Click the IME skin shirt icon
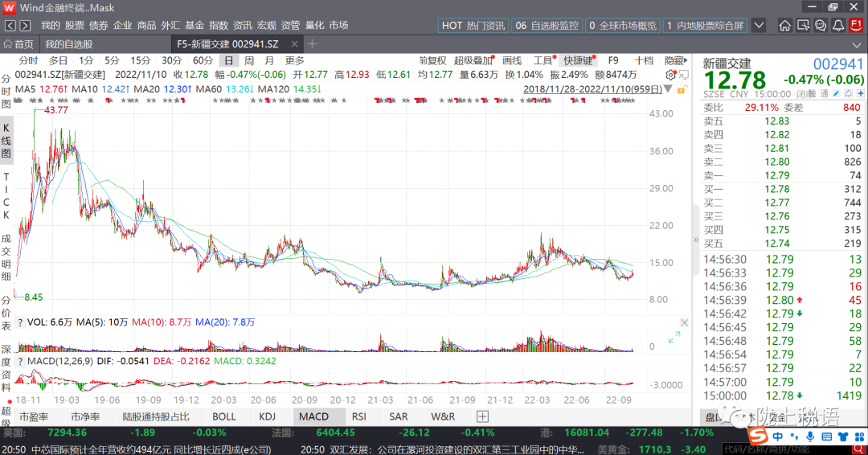Screen dimensions: 868x455 click(x=843, y=437)
